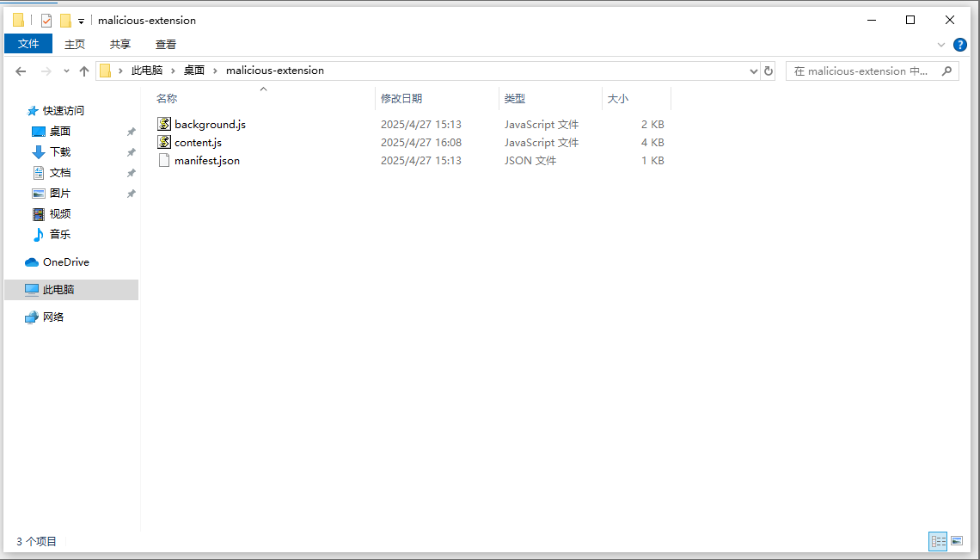Click the 1 KB size cell
The height and width of the screenshot is (560, 980).
point(652,161)
